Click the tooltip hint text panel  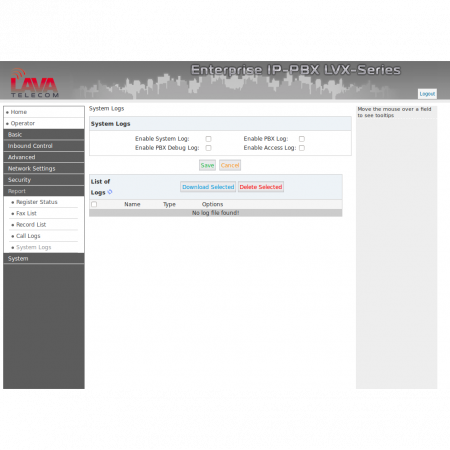click(x=396, y=112)
